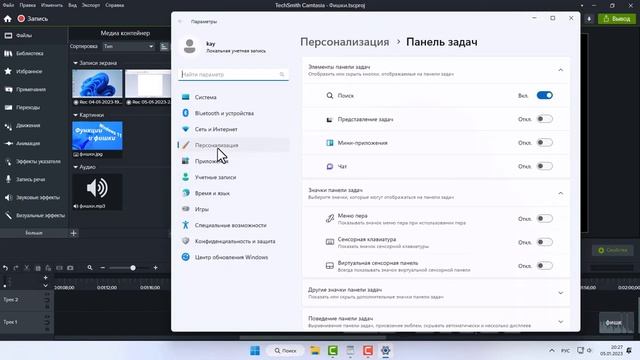This screenshot has width=640, height=360.
Task: Click the back arrow in Параметры window
Action: click(180, 21)
